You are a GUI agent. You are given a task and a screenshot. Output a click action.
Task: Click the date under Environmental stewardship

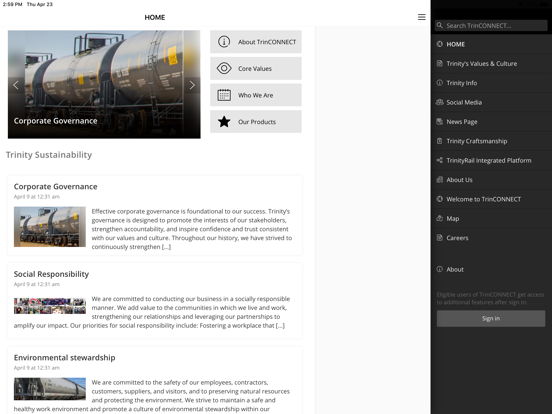[x=37, y=368]
